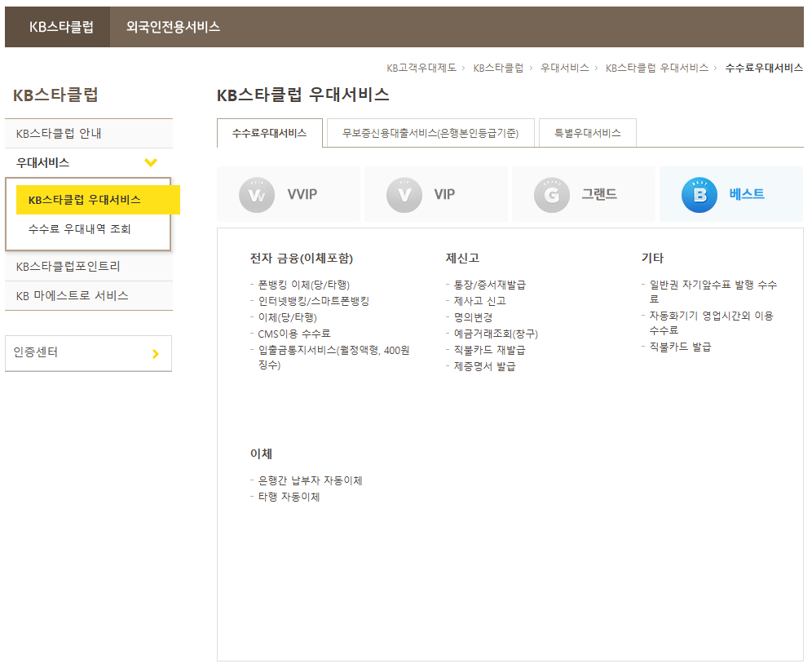Viewport: 812px width, 668px height.
Task: Select the VIP grade medal icon
Action: [x=404, y=195]
